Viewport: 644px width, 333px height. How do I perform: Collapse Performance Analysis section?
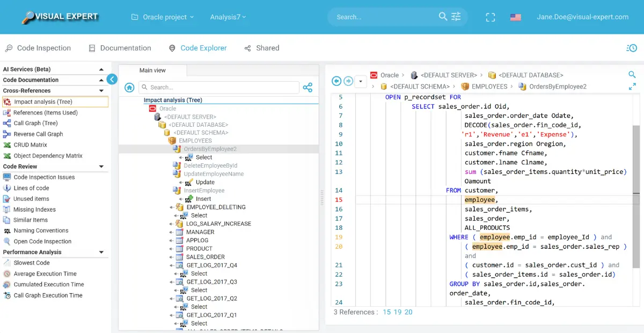[x=54, y=252]
